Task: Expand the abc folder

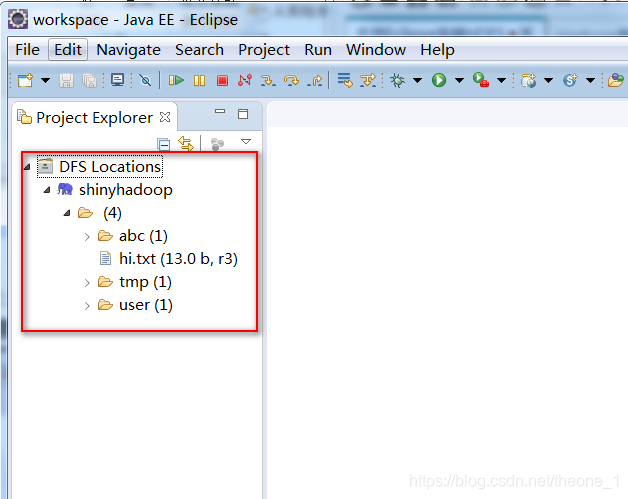Action: [x=87, y=237]
